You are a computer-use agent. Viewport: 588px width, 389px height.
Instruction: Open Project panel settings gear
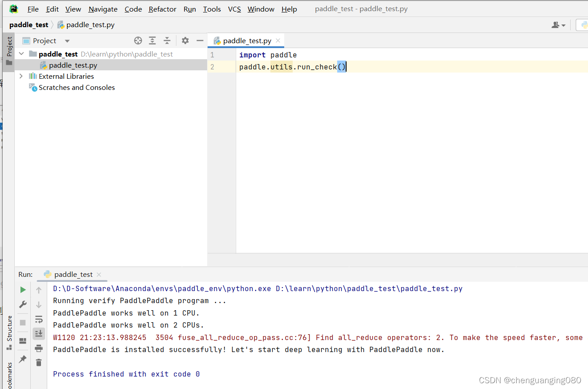point(185,41)
